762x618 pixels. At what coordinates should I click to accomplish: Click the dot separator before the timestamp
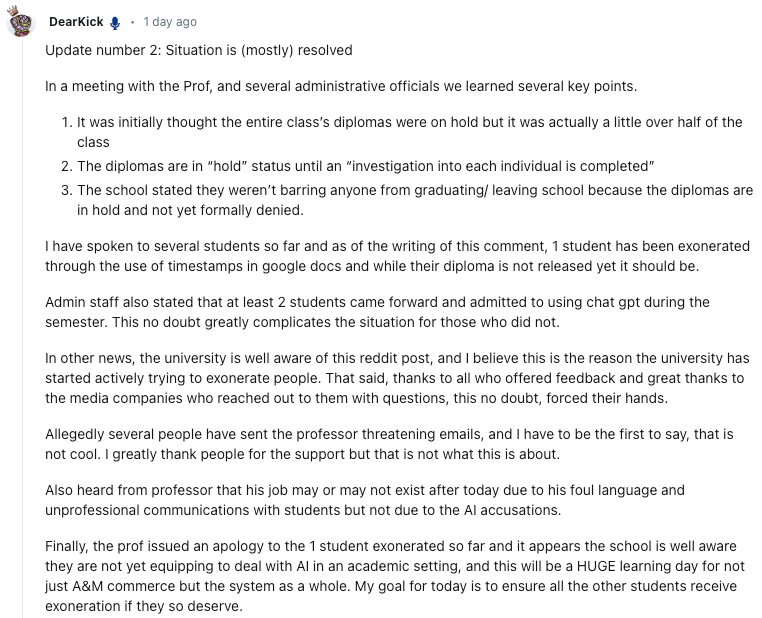132,22
